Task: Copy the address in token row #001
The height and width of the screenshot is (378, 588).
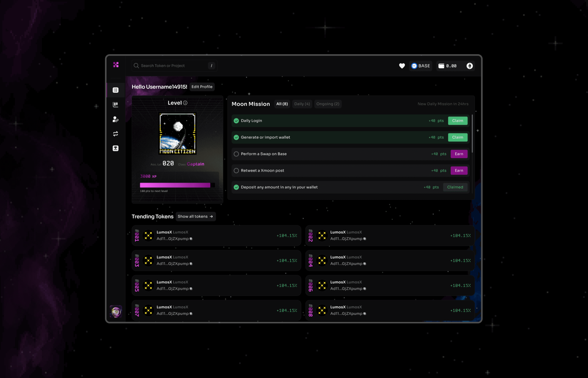Action: [x=191, y=239]
